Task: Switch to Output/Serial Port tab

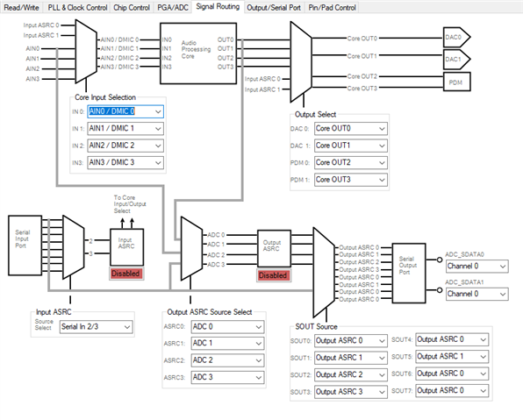Action: pyautogui.click(x=274, y=7)
